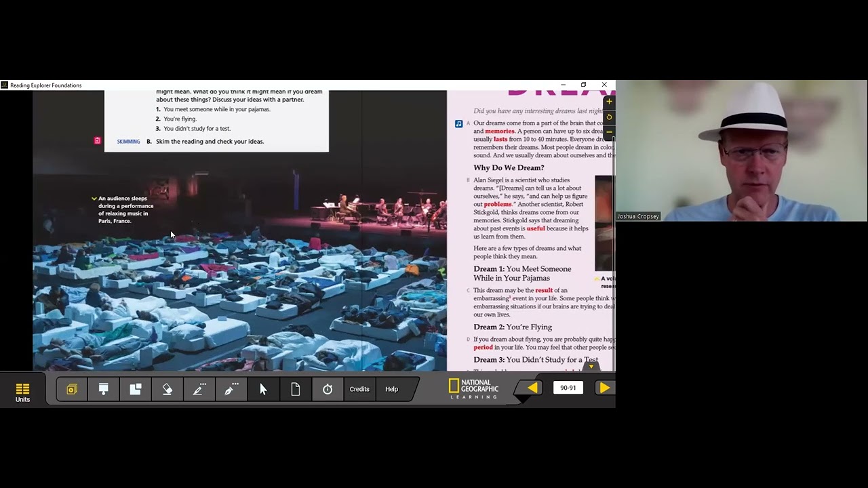This screenshot has height=488, width=868.
Task: Select the Eraser tool
Action: [x=167, y=389]
